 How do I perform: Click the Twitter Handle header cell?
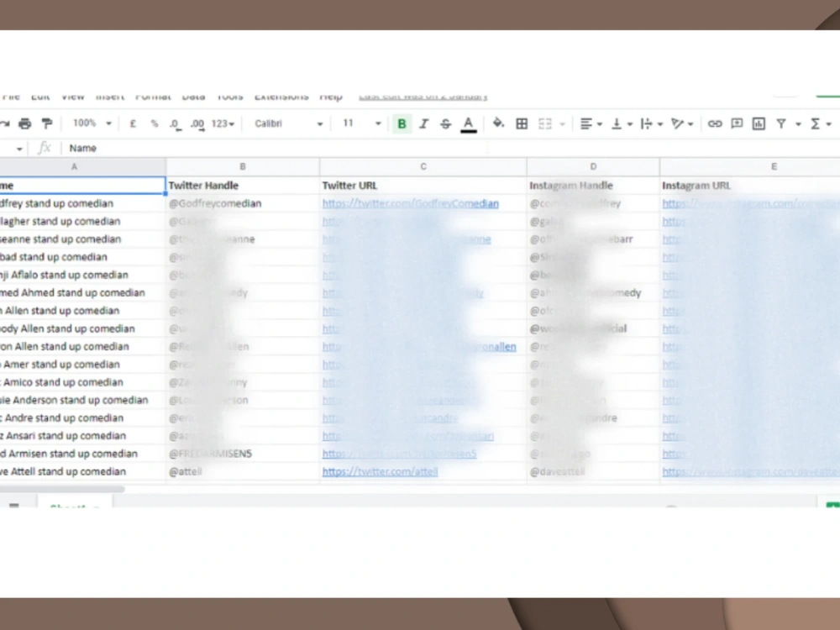(x=243, y=186)
